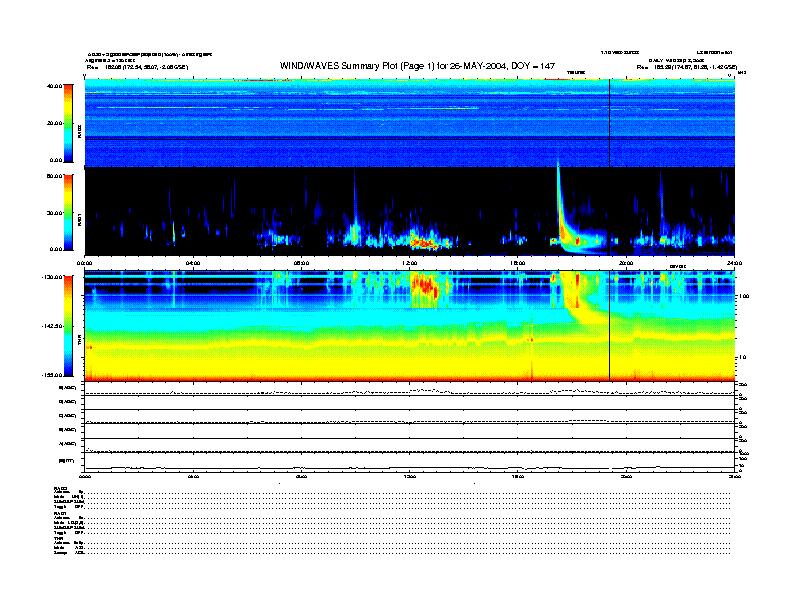
Task: Click the -130.00 value on bottom color scale
Action: [x=52, y=277]
